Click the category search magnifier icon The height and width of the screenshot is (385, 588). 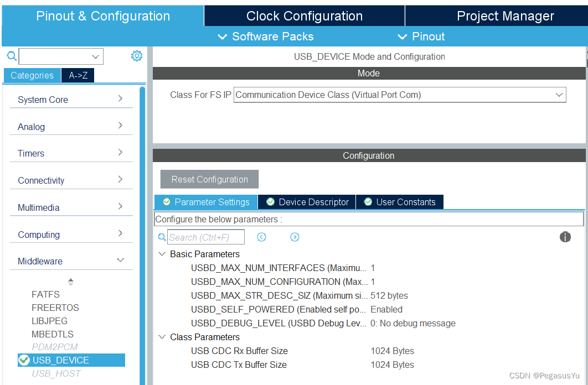[x=12, y=56]
